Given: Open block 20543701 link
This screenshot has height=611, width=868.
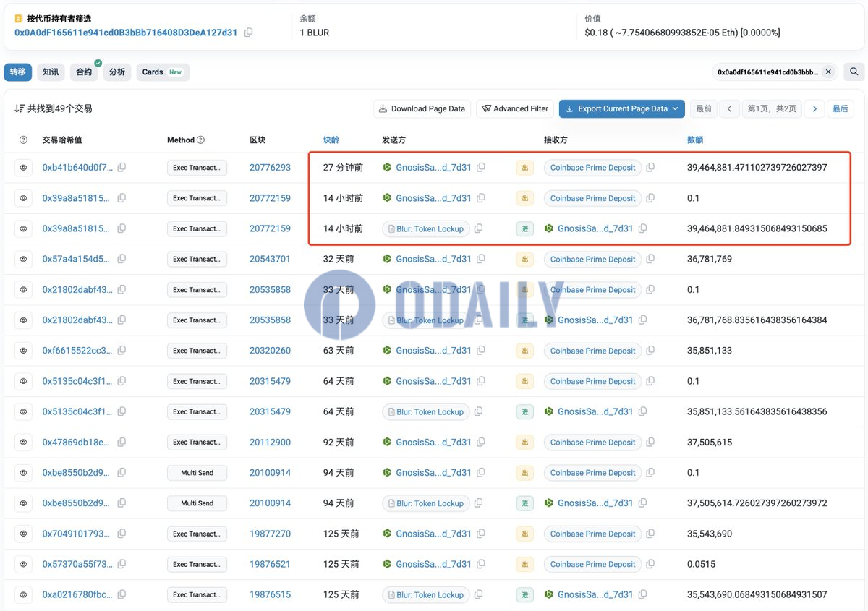Looking at the screenshot, I should click(x=270, y=259).
